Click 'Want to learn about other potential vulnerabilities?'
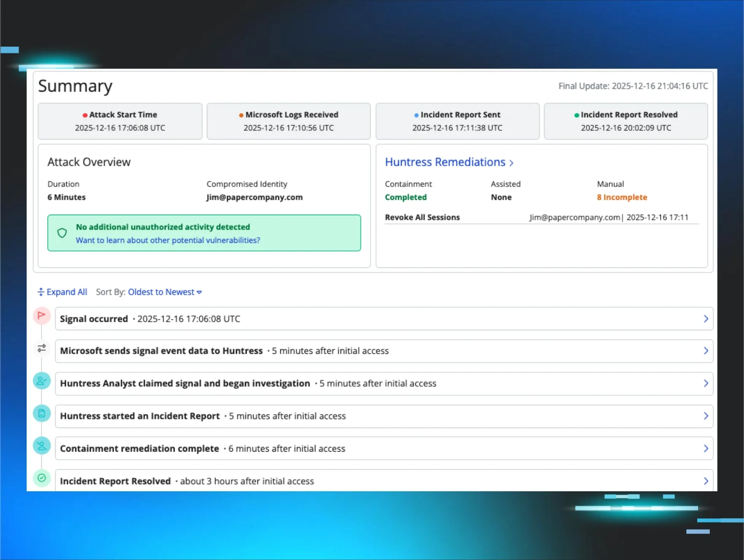 pos(168,240)
